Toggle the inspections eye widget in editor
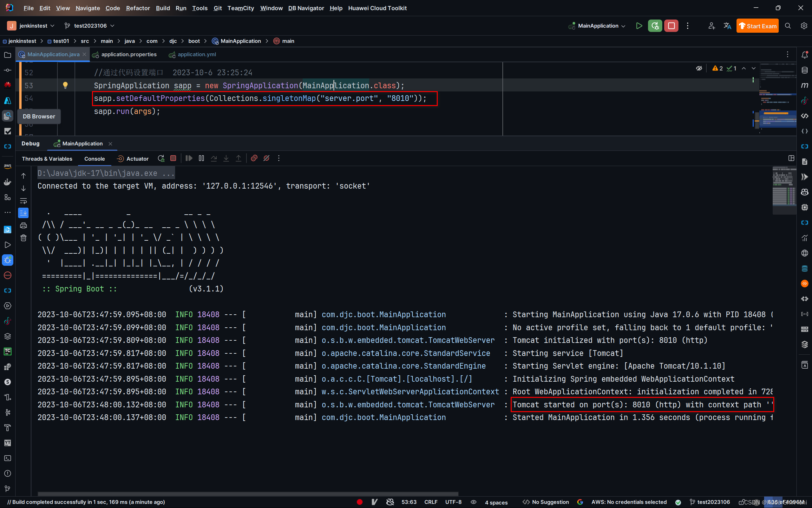Image resolution: width=812 pixels, height=508 pixels. tap(699, 68)
